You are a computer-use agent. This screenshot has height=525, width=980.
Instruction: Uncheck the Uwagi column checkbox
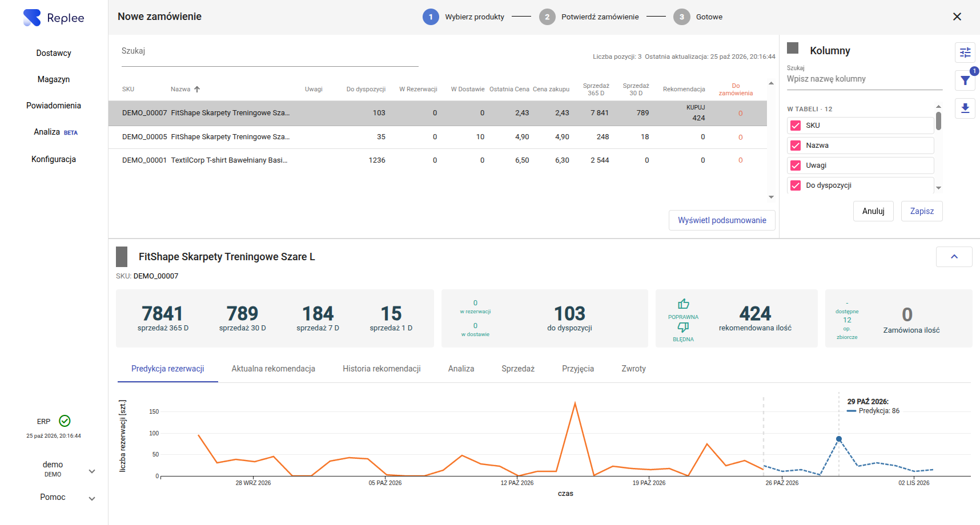796,165
